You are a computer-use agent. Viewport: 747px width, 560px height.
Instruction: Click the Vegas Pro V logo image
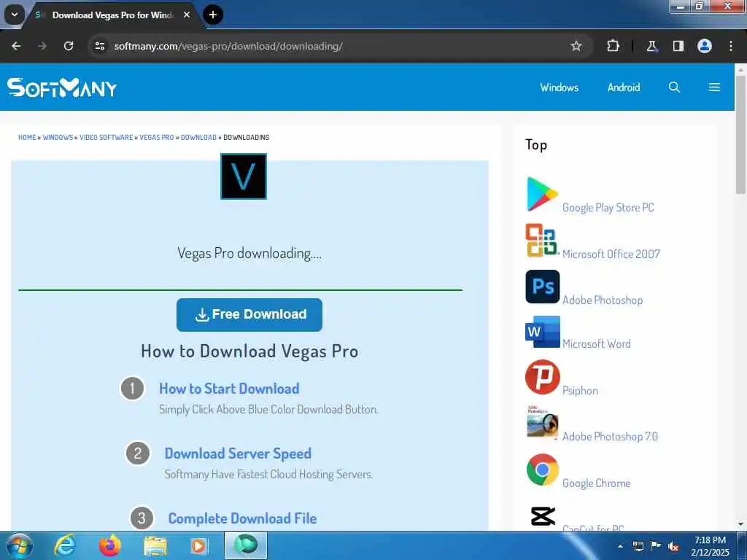pos(244,176)
